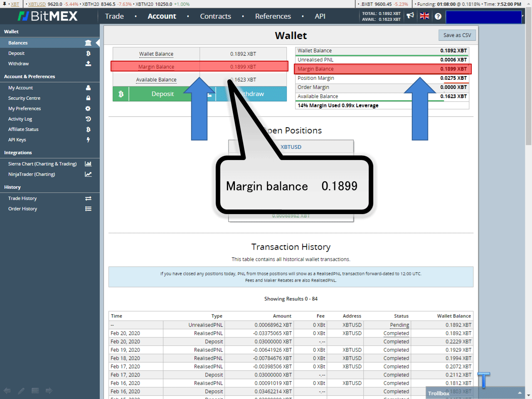Open Sierra Chart integration
This screenshot has width=532, height=399.
tap(42, 164)
